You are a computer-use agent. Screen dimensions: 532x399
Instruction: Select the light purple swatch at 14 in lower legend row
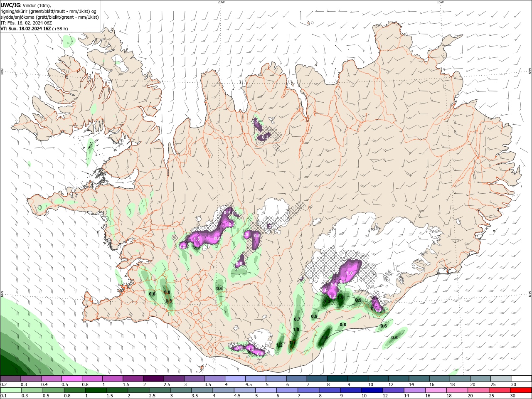pyautogui.click(x=415, y=390)
